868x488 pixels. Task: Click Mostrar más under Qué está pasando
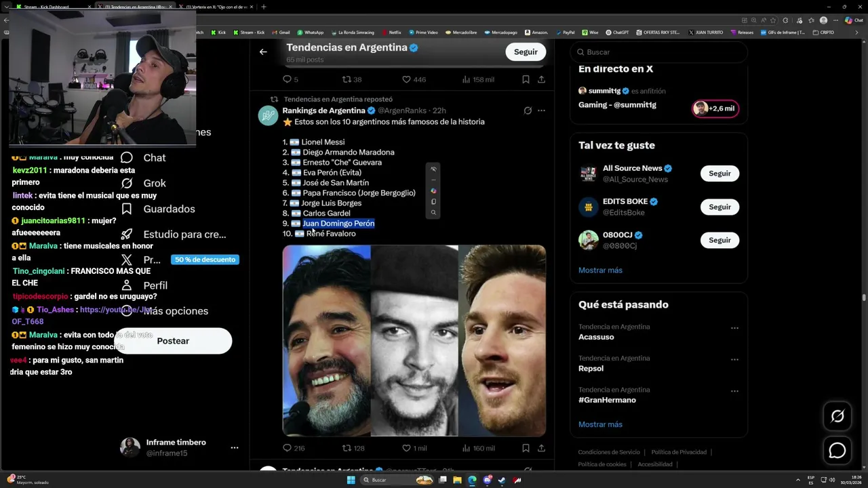pos(600,424)
